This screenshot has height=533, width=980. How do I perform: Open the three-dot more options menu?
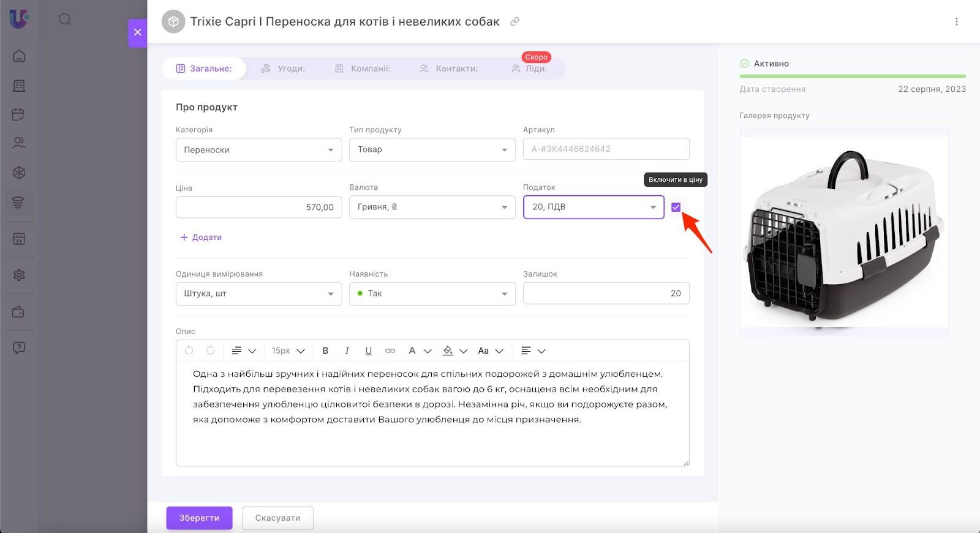tap(956, 21)
